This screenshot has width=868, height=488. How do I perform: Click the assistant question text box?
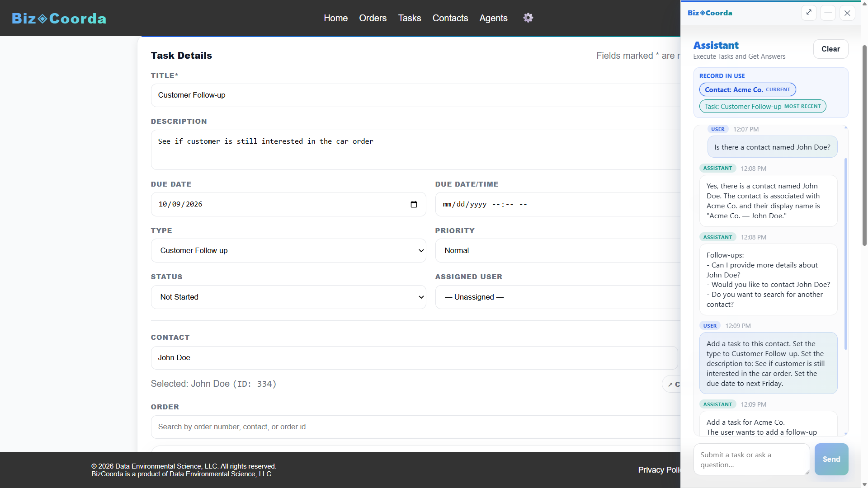pos(751,459)
